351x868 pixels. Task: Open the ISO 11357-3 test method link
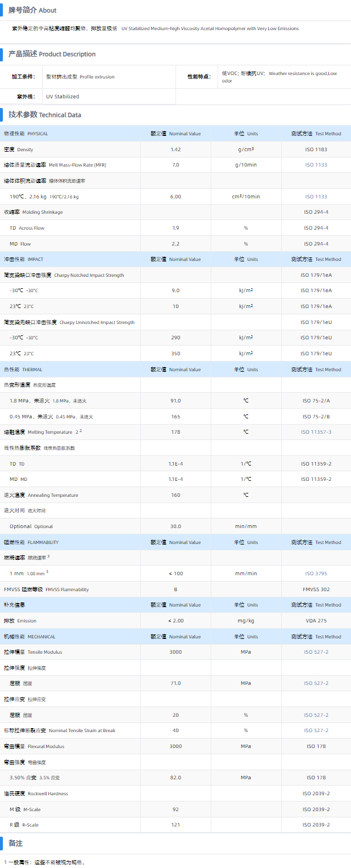coord(316,432)
